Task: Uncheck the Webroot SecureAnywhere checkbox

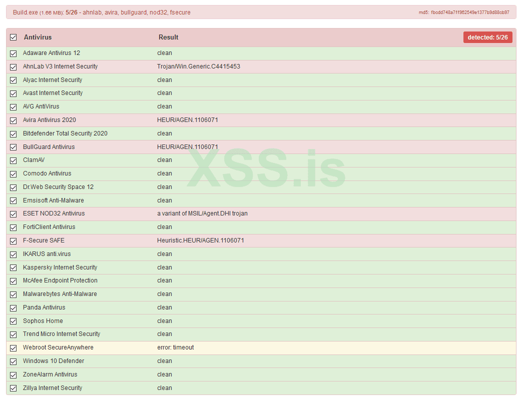Action: (x=14, y=348)
